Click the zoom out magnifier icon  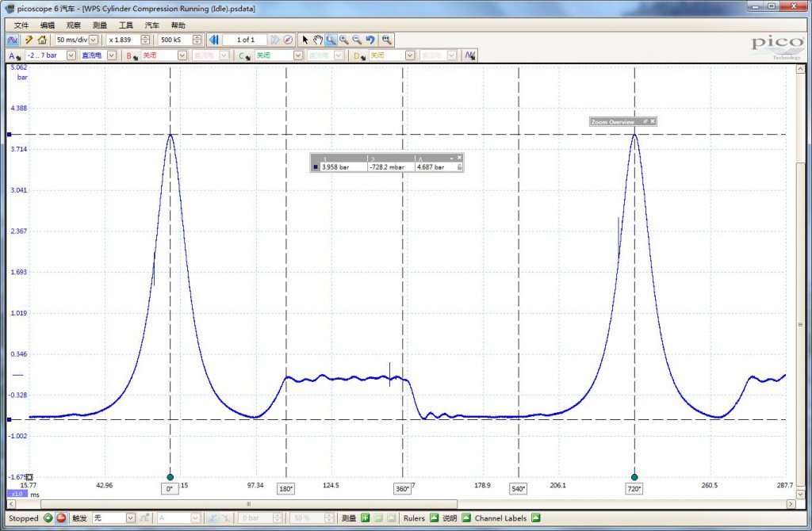(x=357, y=40)
